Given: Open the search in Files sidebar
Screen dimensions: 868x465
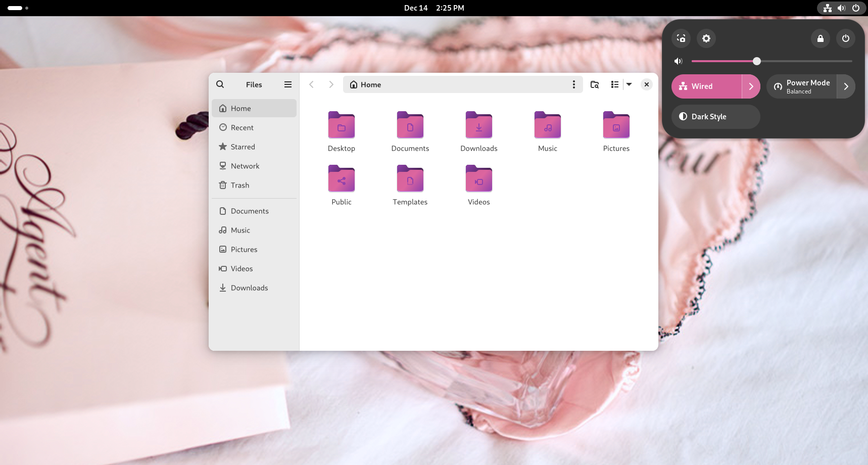Looking at the screenshot, I should [x=220, y=84].
